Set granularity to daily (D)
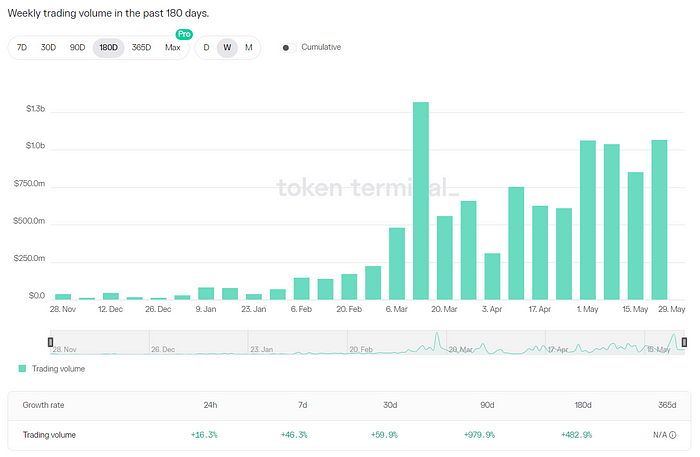The image size is (700, 457). point(207,48)
